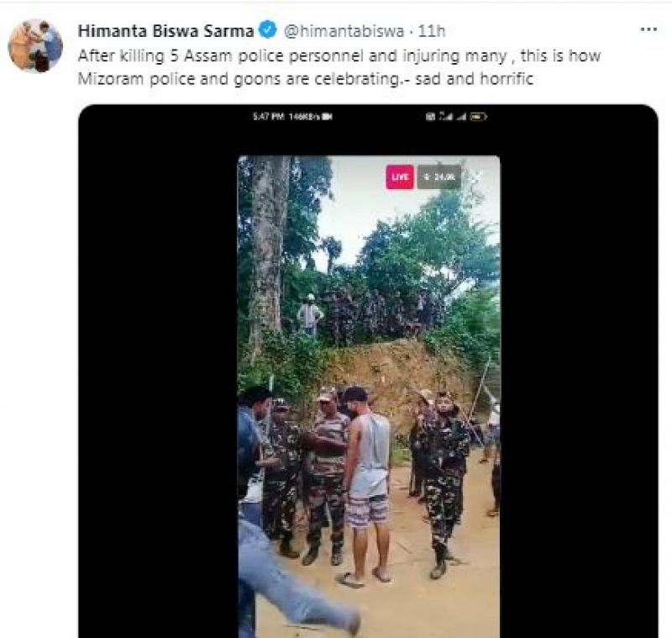Open Himanta Biswa Sarma's profile picture

point(35,45)
